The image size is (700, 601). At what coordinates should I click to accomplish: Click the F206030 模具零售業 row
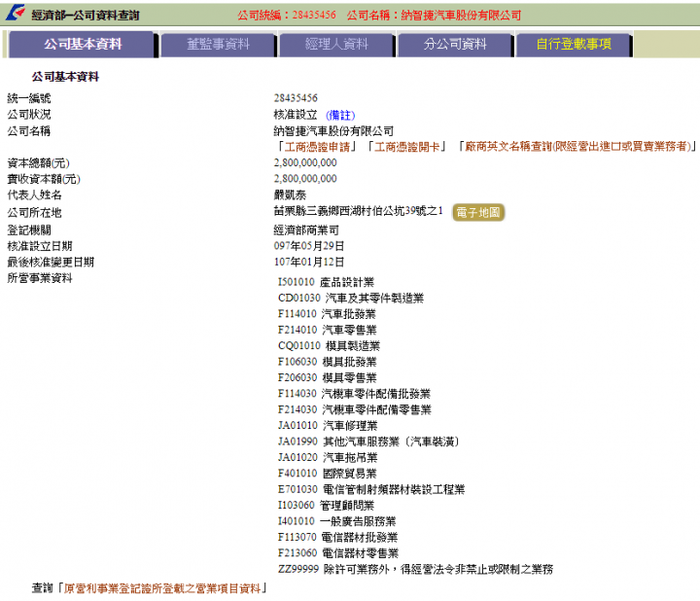click(x=328, y=377)
